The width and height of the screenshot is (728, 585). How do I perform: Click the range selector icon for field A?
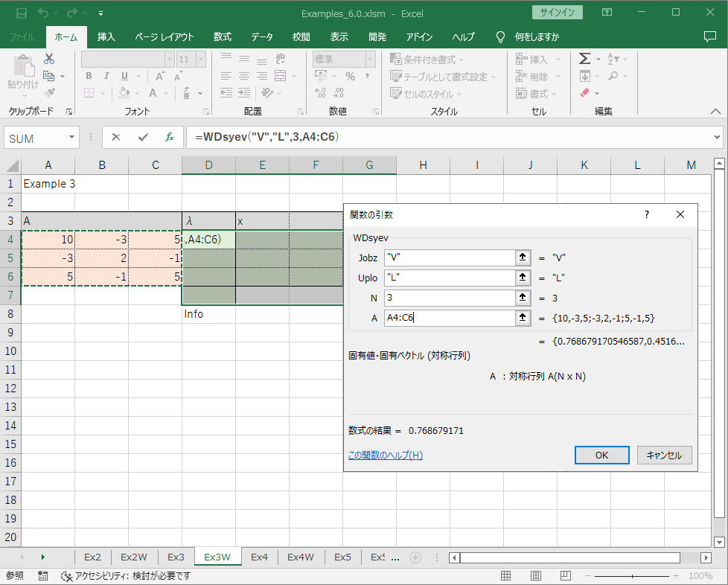click(523, 318)
